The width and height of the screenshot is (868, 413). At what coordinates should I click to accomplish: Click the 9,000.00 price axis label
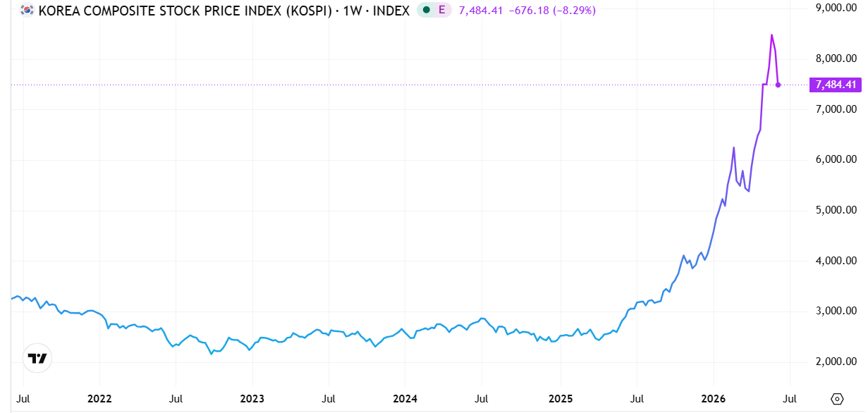coord(836,8)
